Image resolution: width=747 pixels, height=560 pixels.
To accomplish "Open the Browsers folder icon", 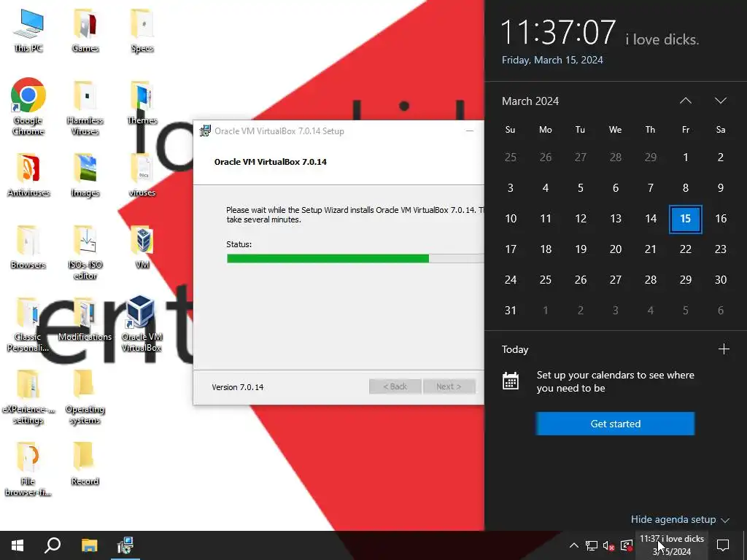I will pos(28,246).
